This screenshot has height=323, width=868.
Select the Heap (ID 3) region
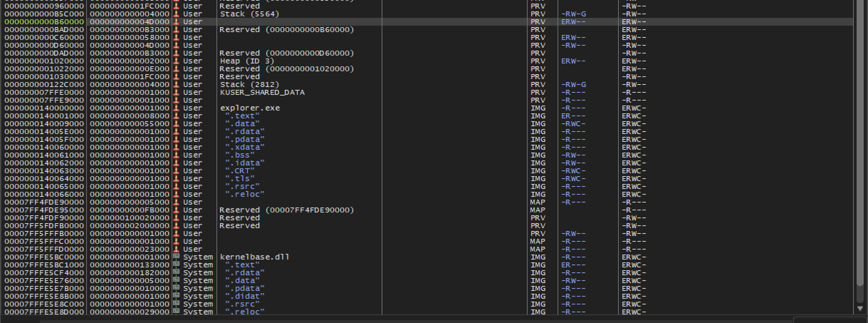[247, 61]
